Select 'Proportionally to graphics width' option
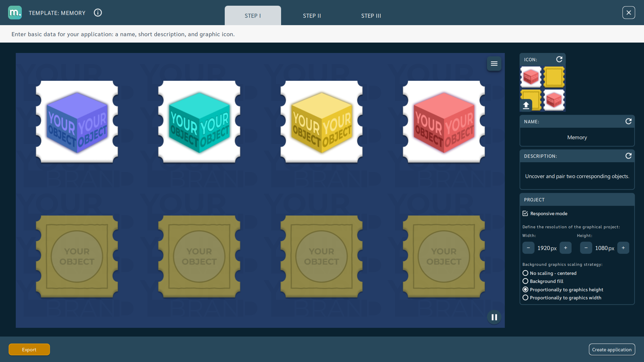 pos(525,298)
